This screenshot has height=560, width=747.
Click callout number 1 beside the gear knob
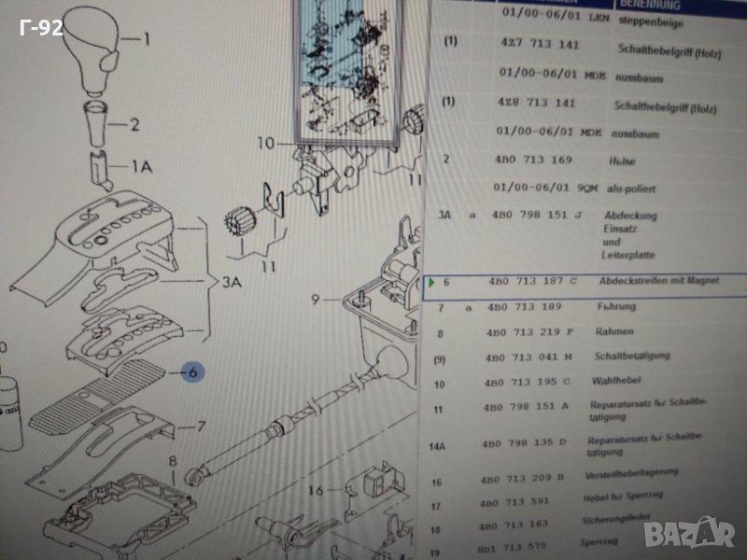click(145, 39)
